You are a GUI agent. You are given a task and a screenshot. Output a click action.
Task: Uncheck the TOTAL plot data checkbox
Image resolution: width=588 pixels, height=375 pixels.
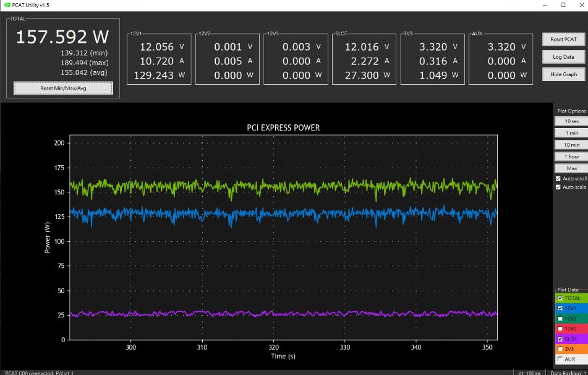[x=560, y=298]
